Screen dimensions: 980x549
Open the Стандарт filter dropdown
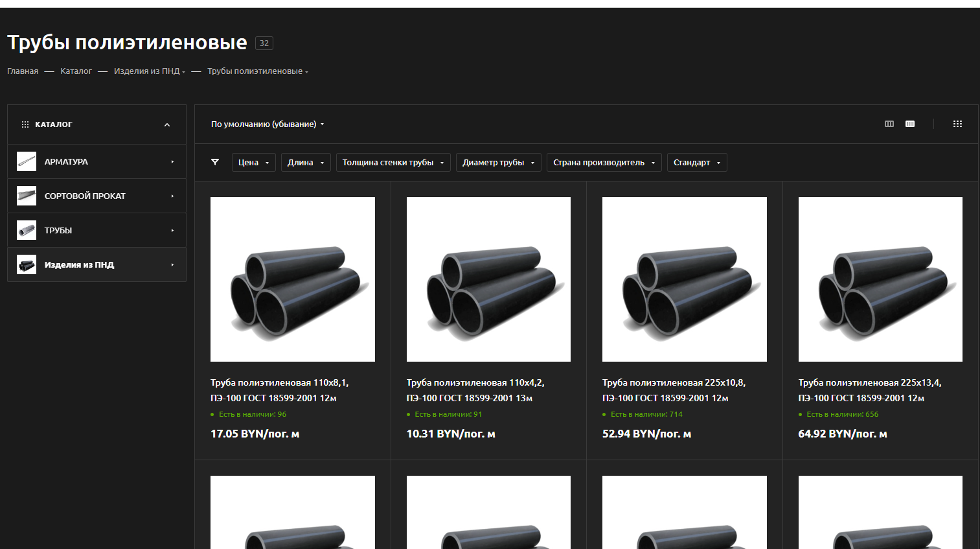coord(697,162)
